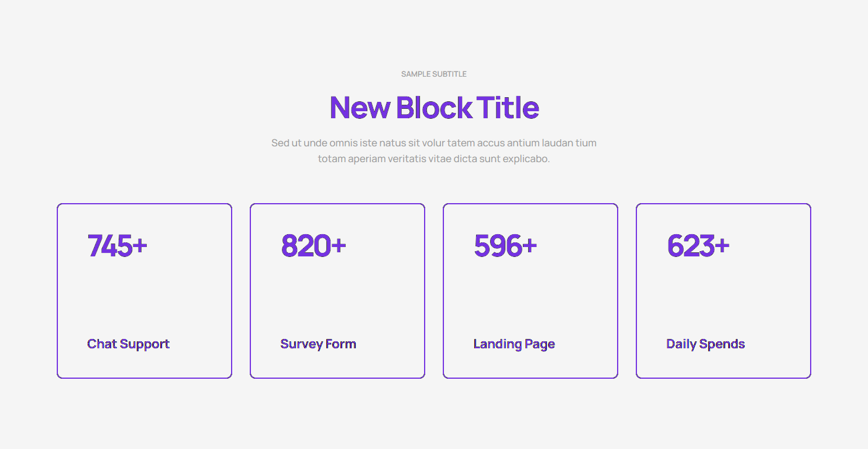Screen dimensions: 868x449
Task: Select the 'Daily Spends' label
Action: pos(705,344)
